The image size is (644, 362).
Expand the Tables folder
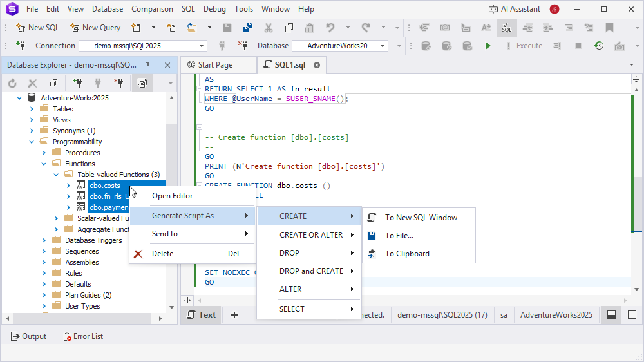point(32,109)
